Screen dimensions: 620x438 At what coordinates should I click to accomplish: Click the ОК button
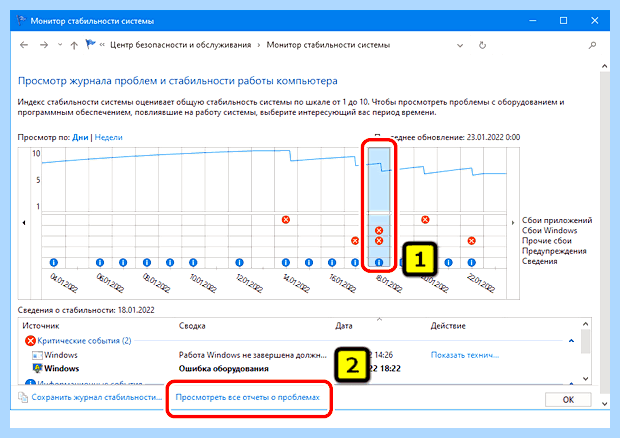(x=568, y=400)
